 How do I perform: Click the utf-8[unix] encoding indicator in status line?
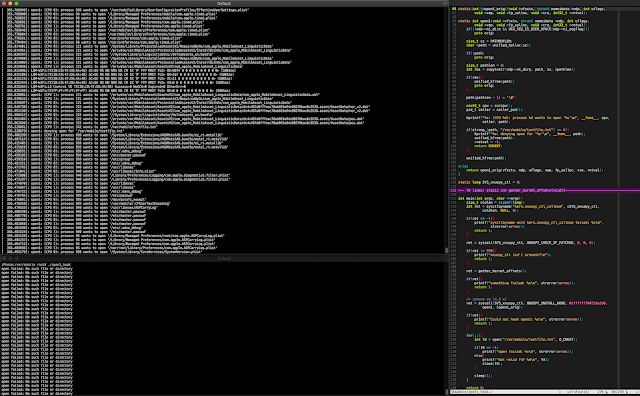577,392
